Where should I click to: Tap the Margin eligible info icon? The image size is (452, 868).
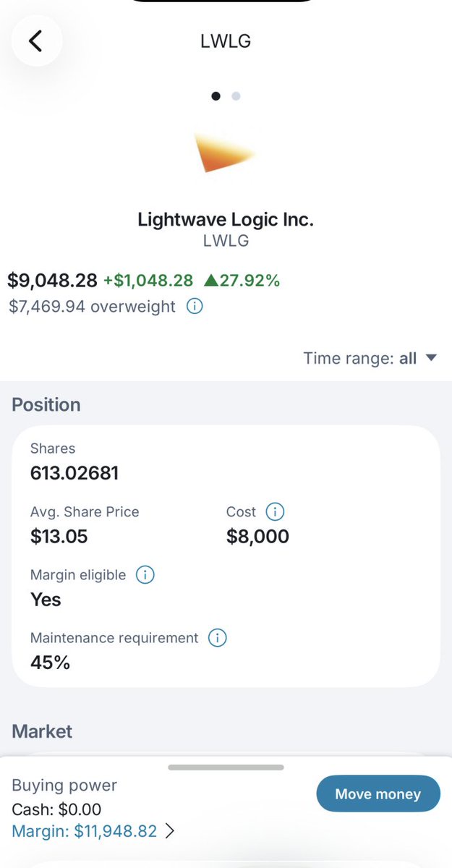tap(145, 575)
